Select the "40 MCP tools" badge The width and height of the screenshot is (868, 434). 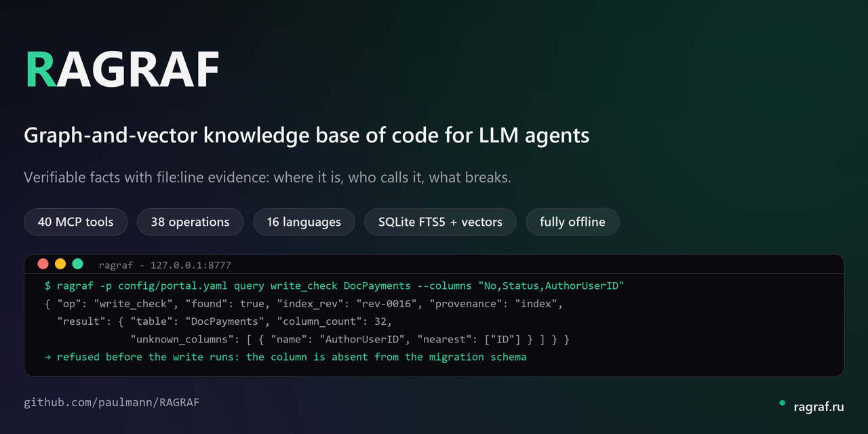pos(75,222)
